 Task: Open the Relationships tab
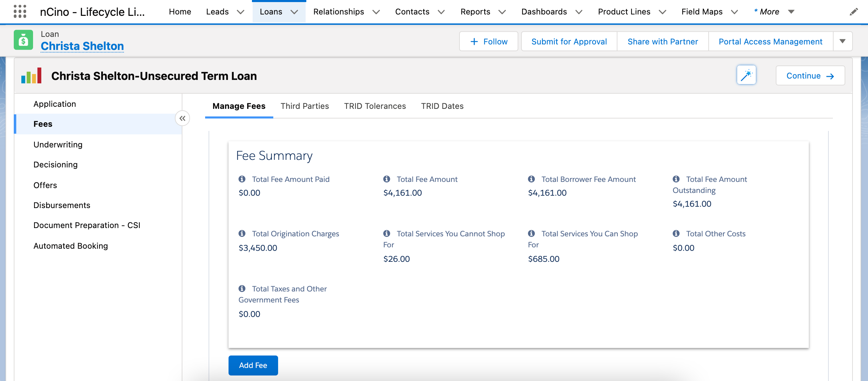(339, 12)
